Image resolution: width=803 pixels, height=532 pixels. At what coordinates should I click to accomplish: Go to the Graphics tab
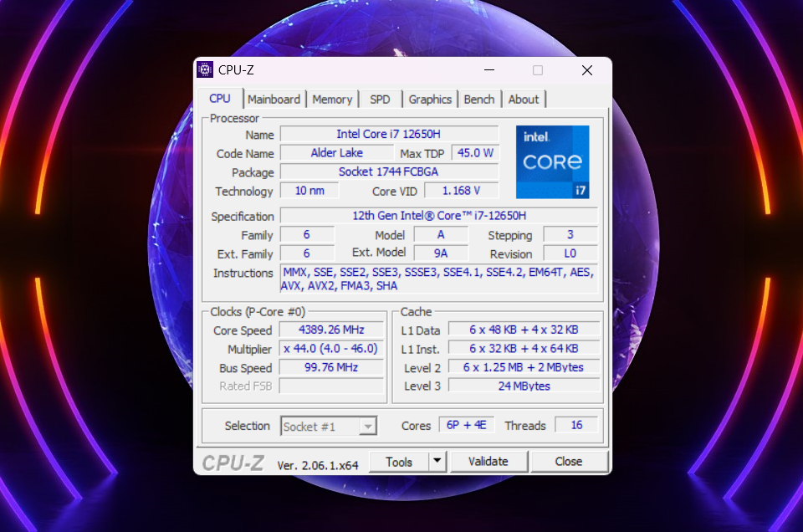[x=430, y=100]
